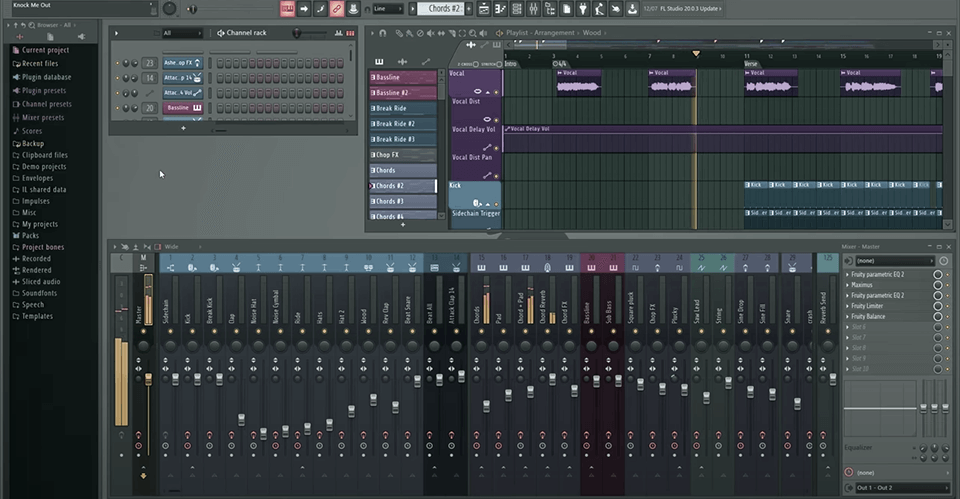Mute the Chords mixer track

point(481,331)
